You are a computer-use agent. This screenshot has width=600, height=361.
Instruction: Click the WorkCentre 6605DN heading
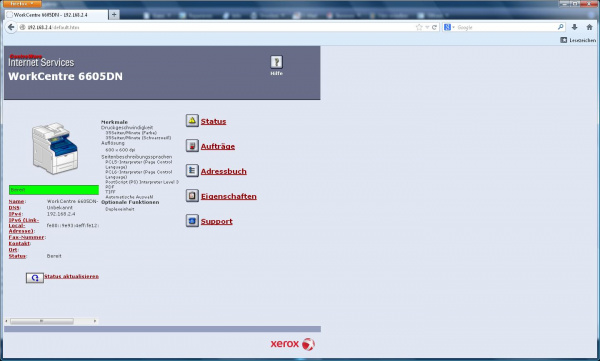pos(65,76)
